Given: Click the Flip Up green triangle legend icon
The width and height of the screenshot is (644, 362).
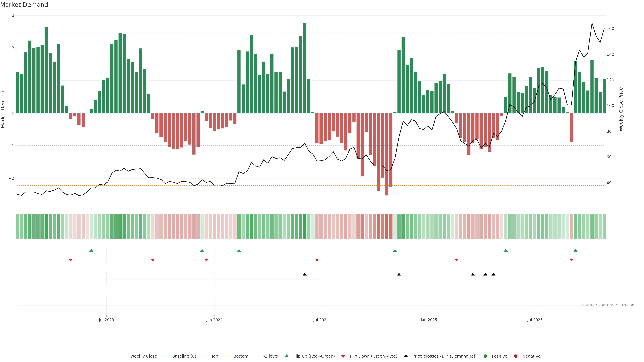Looking at the screenshot, I should (287, 356).
